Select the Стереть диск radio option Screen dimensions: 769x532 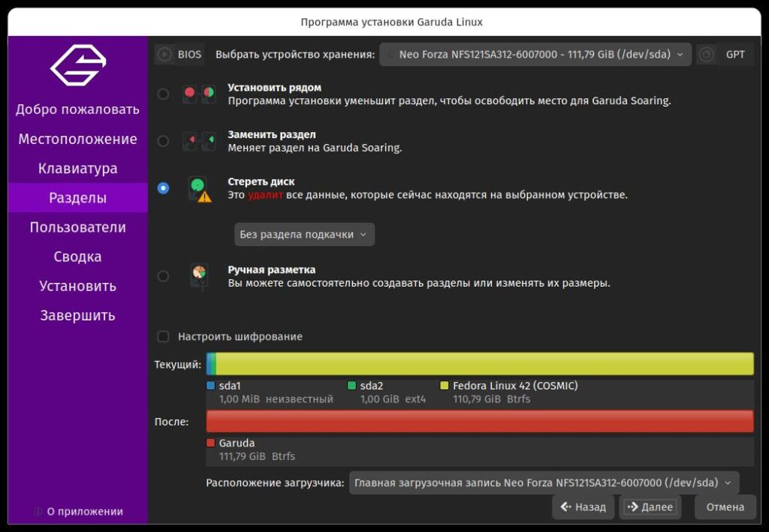point(163,188)
